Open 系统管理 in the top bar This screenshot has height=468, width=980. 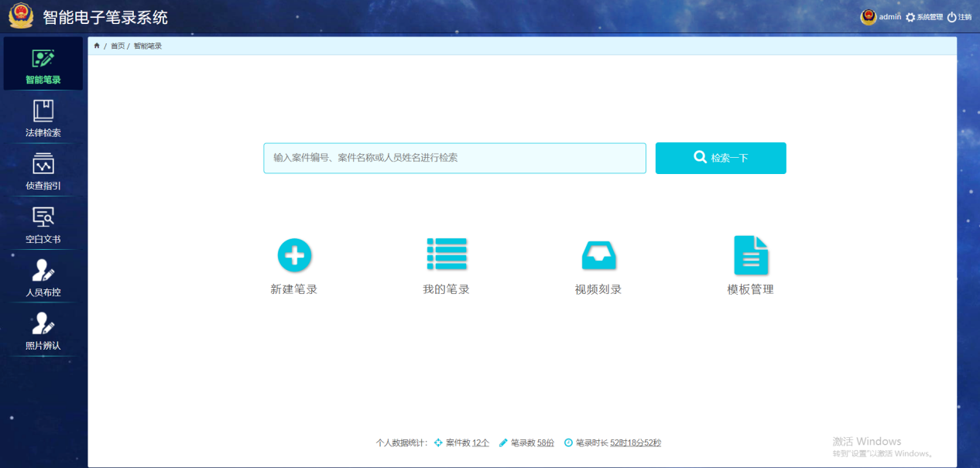coord(924,17)
